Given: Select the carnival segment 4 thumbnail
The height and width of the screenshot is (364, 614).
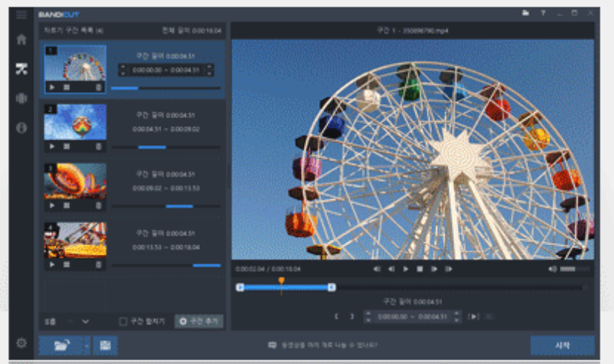Looking at the screenshot, I should point(75,241).
